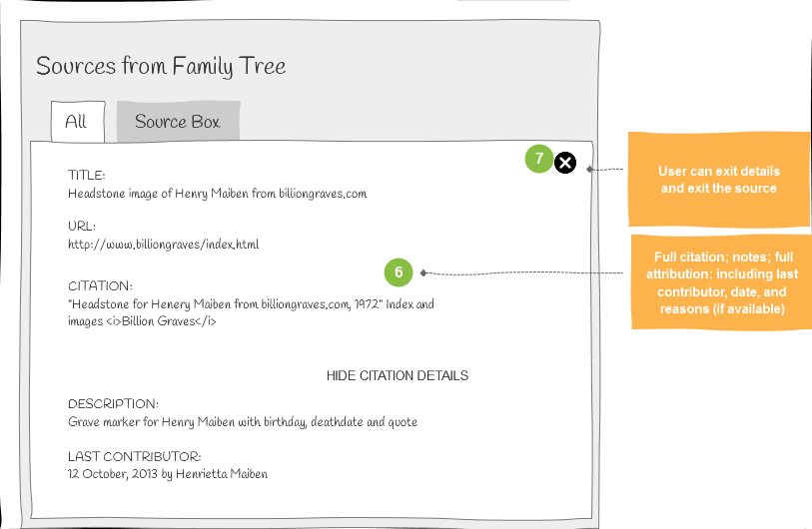
Task: Select the orange note about full citation
Action: tap(721, 282)
